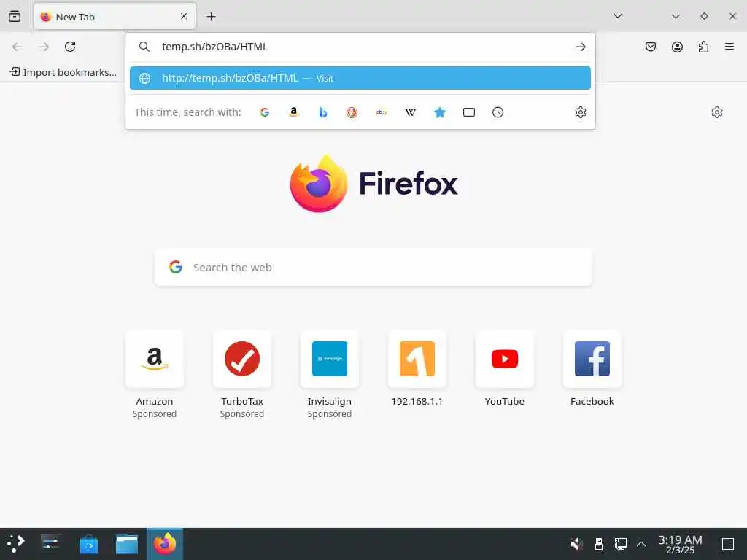Open Discover software store from taskbar
The height and width of the screenshot is (560, 747).
coord(88,544)
